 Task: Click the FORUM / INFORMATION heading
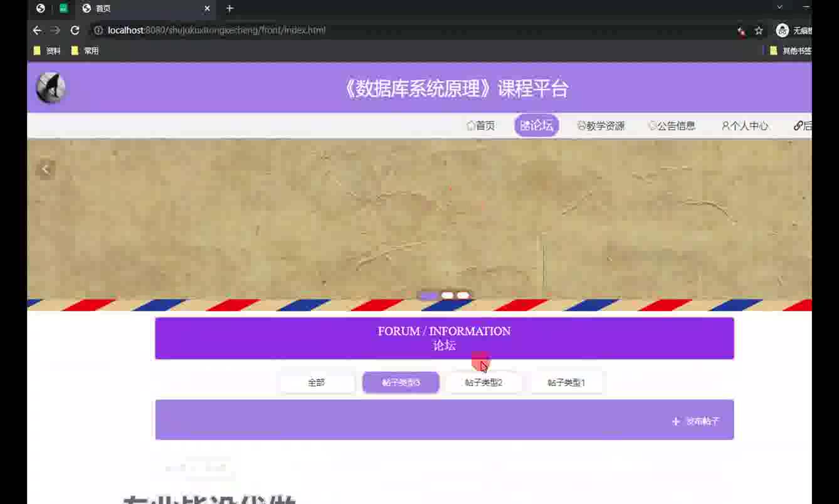pos(444,331)
